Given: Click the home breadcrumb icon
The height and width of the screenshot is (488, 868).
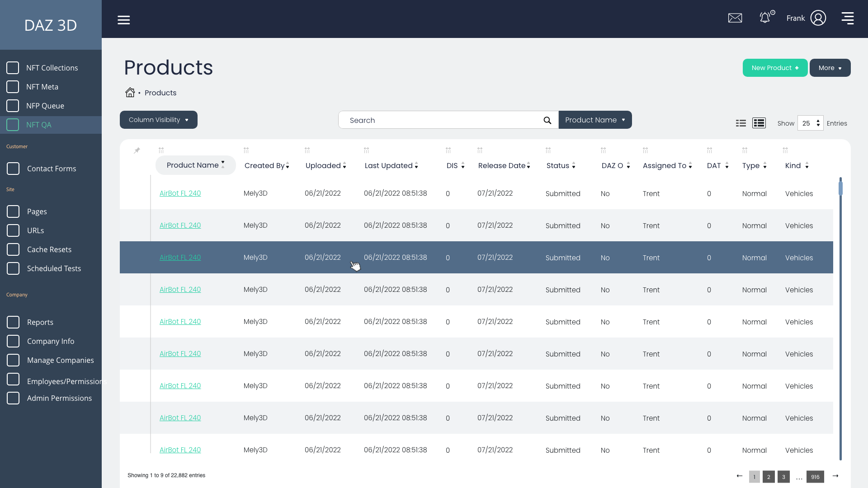Looking at the screenshot, I should pos(130,93).
